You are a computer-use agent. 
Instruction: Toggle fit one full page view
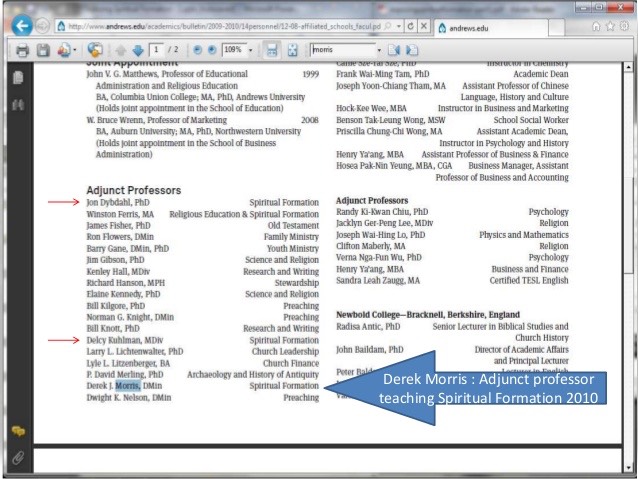pos(293,50)
